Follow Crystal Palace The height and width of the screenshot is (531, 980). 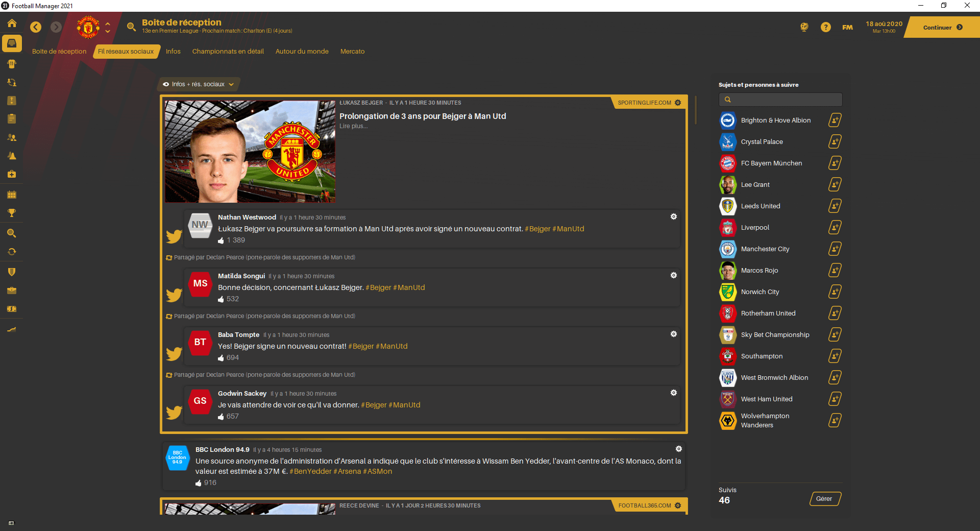point(835,142)
